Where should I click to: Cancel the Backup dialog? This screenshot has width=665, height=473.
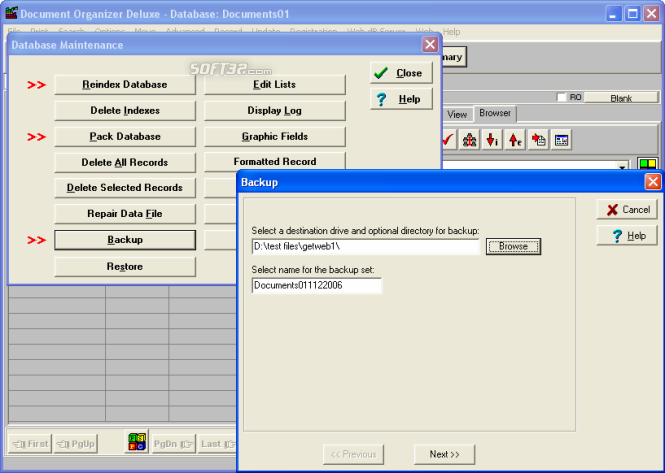click(627, 210)
